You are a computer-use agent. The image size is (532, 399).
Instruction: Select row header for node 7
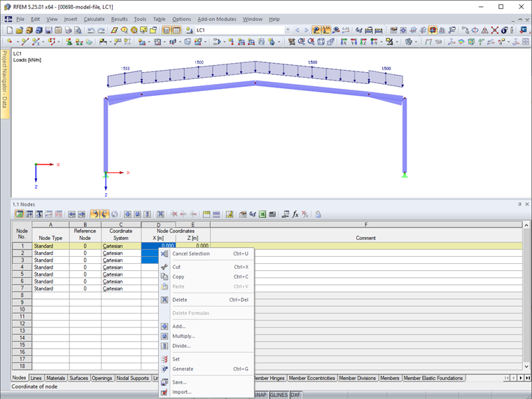pyautogui.click(x=22, y=288)
